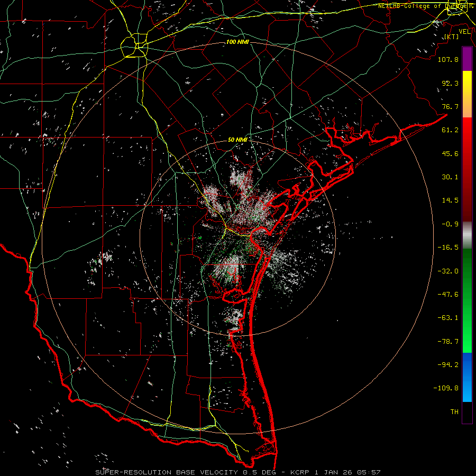The height and width of the screenshot is (476, 476).
Task: Click the 30.1 velocity scale value
Action: [450, 177]
